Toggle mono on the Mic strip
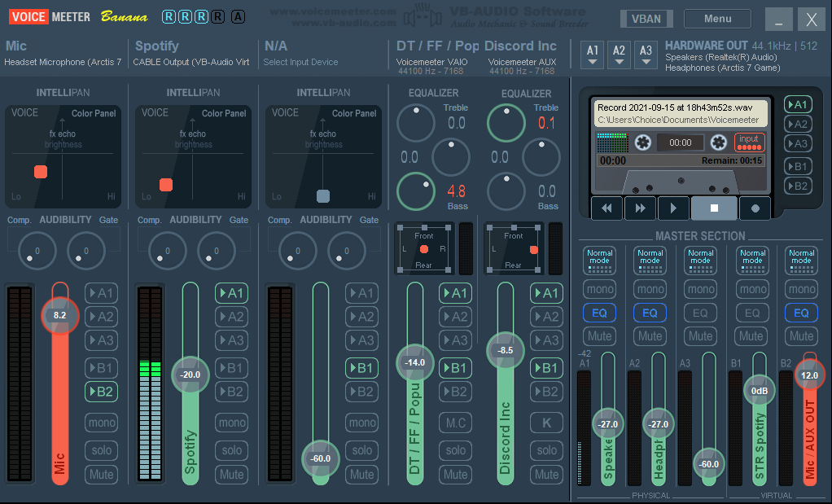 click(101, 423)
